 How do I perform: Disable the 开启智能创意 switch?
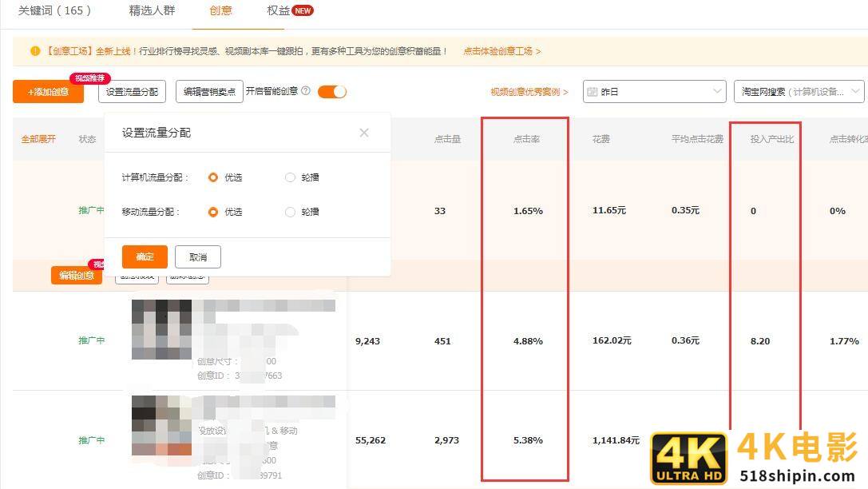(332, 91)
